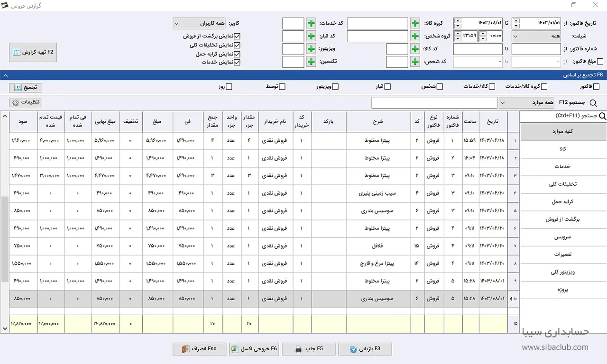The width and height of the screenshot is (607, 364).
Task: Enable the فاکتور grouping checkbox
Action: 596,87
